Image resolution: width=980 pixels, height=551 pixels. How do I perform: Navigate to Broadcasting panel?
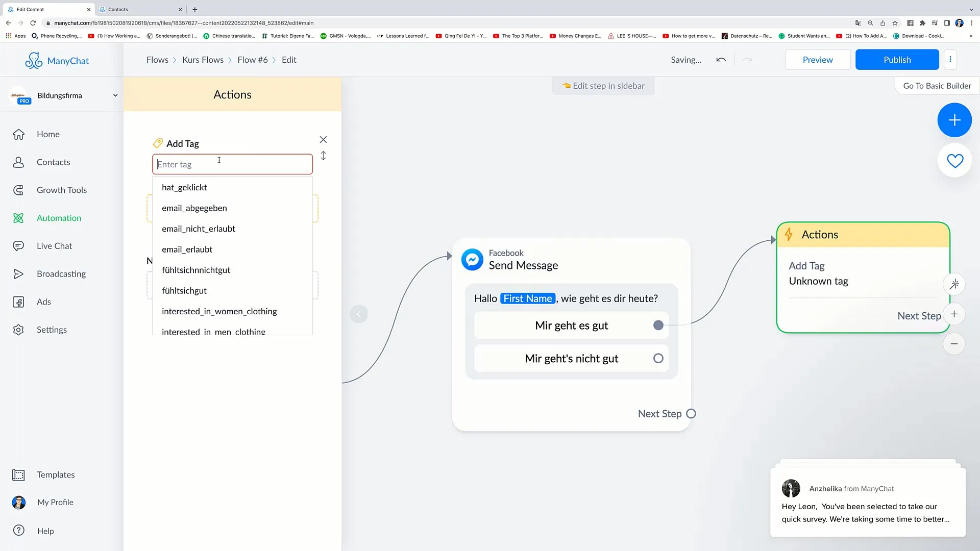pos(61,273)
